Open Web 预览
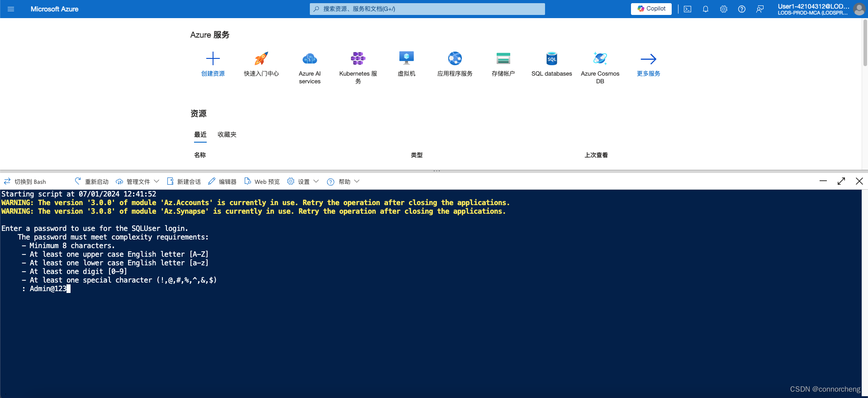The width and height of the screenshot is (868, 398). (262, 182)
